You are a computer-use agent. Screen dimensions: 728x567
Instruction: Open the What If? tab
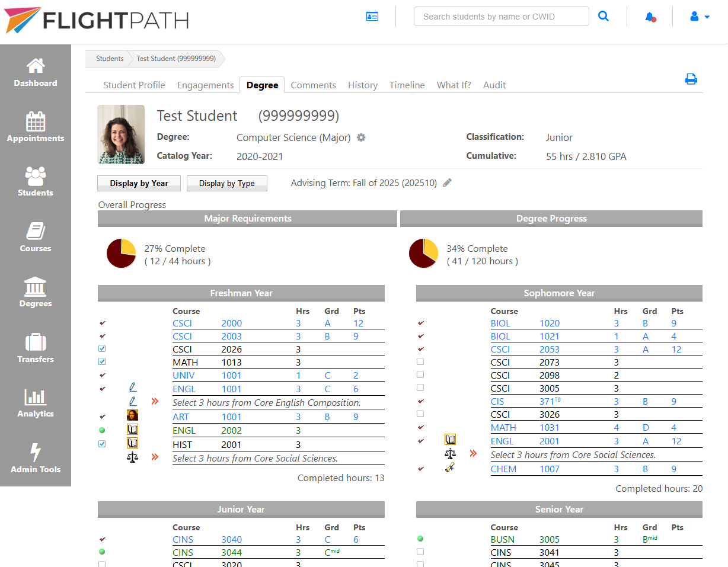coord(454,85)
